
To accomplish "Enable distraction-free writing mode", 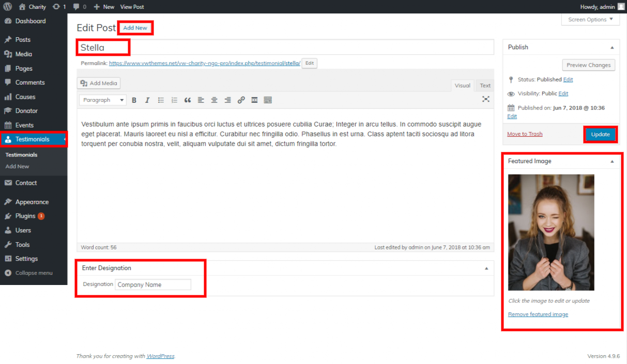I will click(485, 99).
